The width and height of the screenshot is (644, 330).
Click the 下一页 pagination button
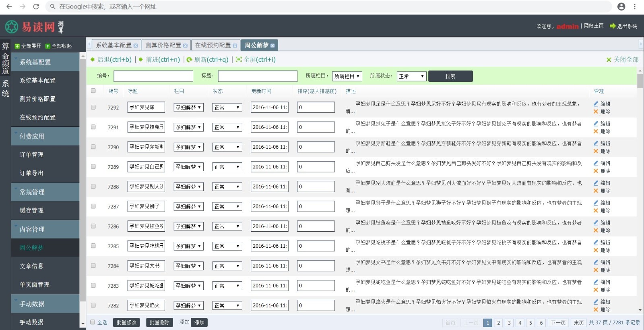tap(558, 323)
